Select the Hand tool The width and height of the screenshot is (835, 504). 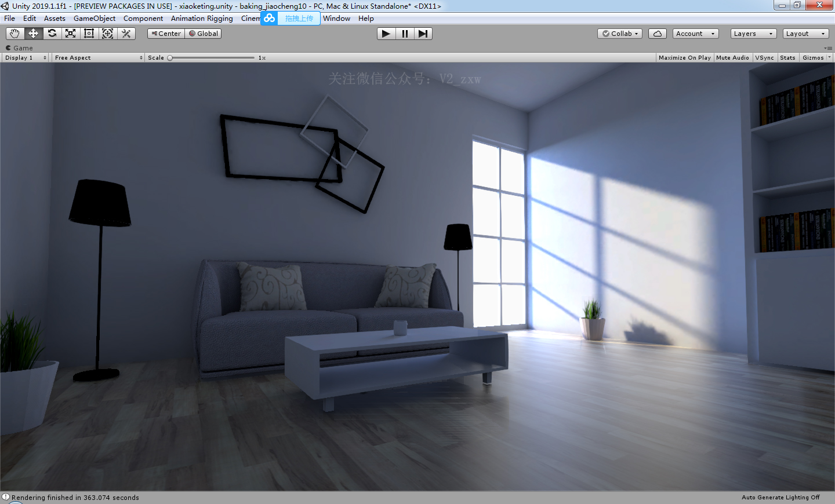14,34
